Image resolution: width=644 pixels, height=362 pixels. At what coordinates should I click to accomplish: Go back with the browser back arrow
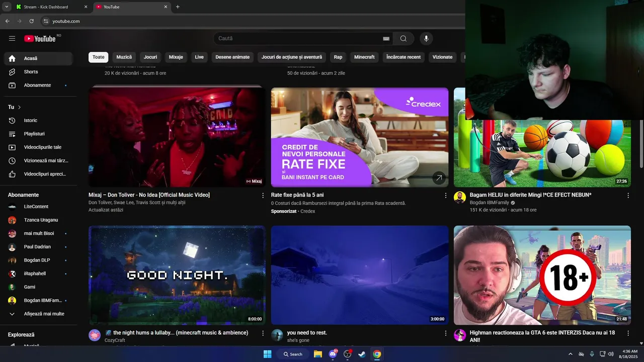tap(7, 21)
